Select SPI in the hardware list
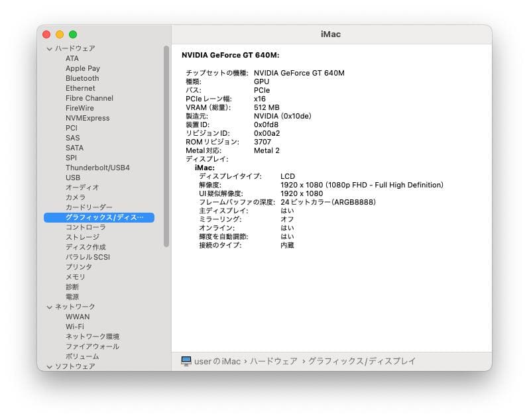Image resolution: width=529 pixels, height=420 pixels. [71, 158]
